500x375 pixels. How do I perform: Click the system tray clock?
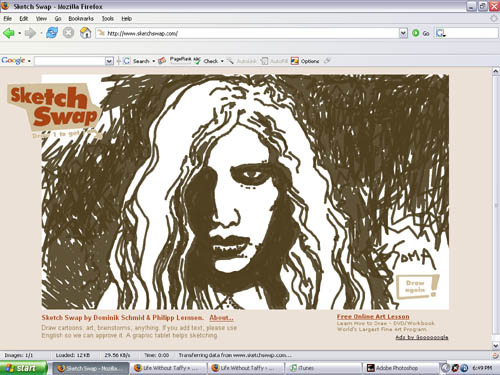pyautogui.click(x=482, y=368)
